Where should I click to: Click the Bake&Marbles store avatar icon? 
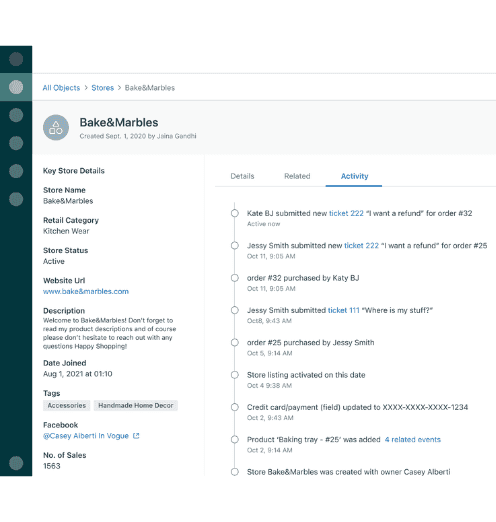[56, 127]
